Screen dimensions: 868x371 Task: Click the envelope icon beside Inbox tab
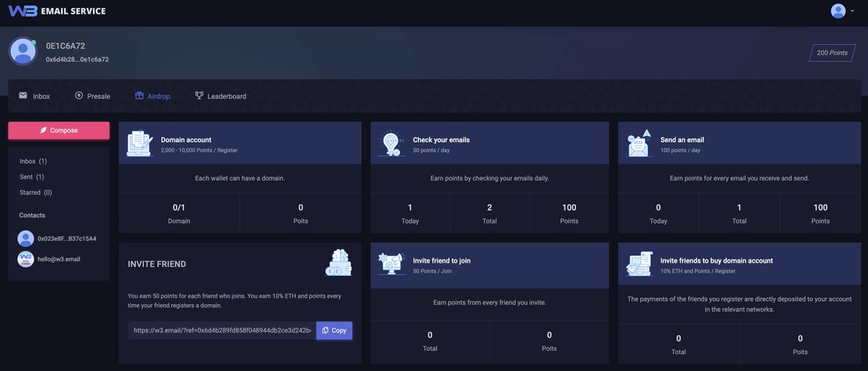[x=23, y=95]
